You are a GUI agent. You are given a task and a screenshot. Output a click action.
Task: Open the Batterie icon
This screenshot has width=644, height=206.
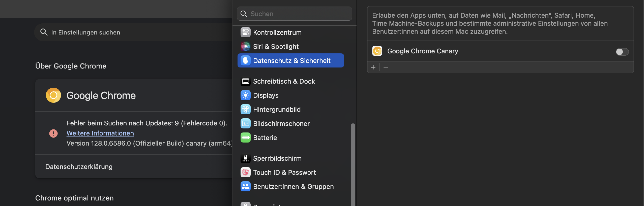pyautogui.click(x=245, y=138)
